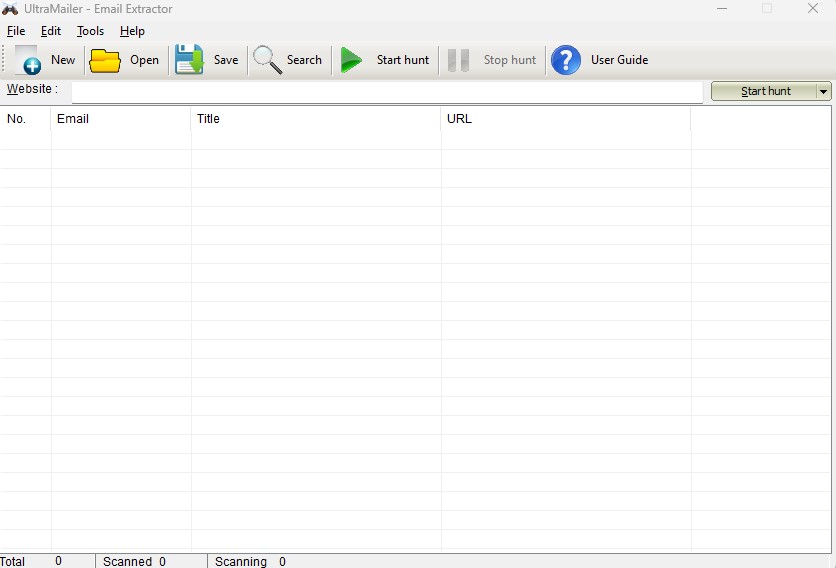Click the Start hunt button beside Website field

pyautogui.click(x=765, y=91)
